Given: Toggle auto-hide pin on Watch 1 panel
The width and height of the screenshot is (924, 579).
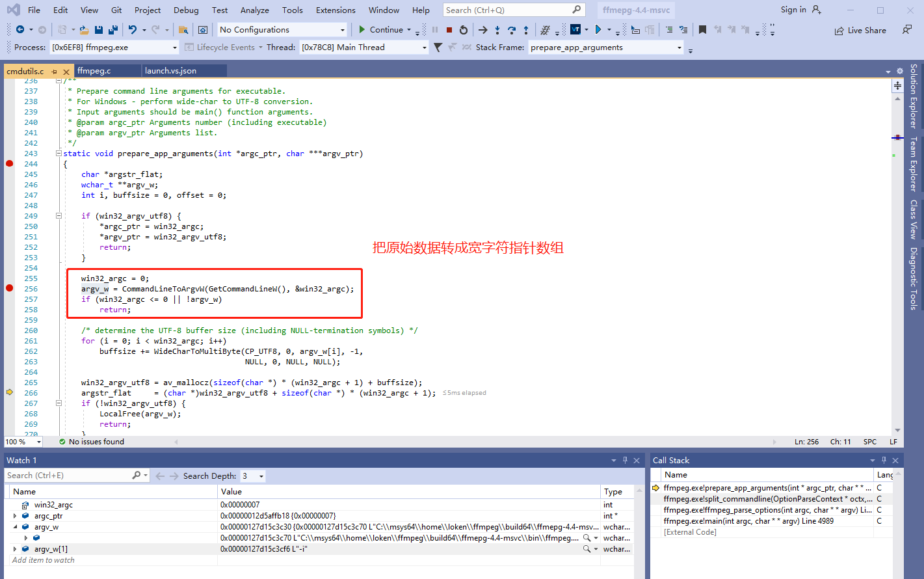Looking at the screenshot, I should click(625, 460).
